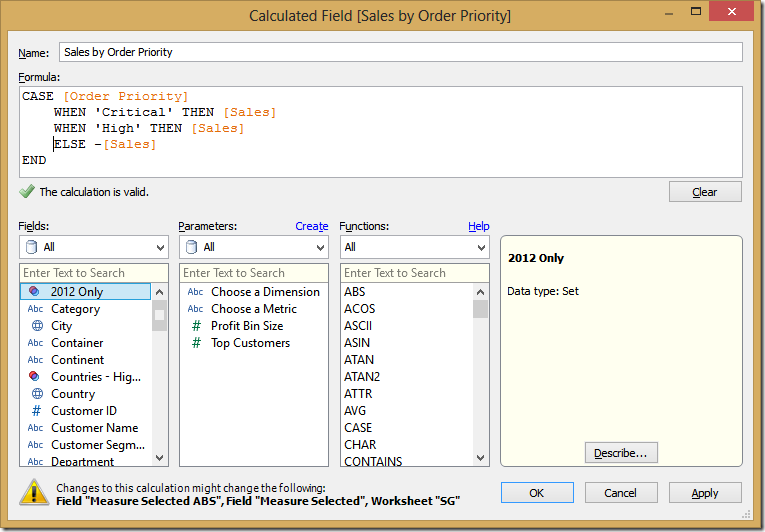The height and width of the screenshot is (532, 765).
Task: Open the functions Help link
Action: click(479, 226)
